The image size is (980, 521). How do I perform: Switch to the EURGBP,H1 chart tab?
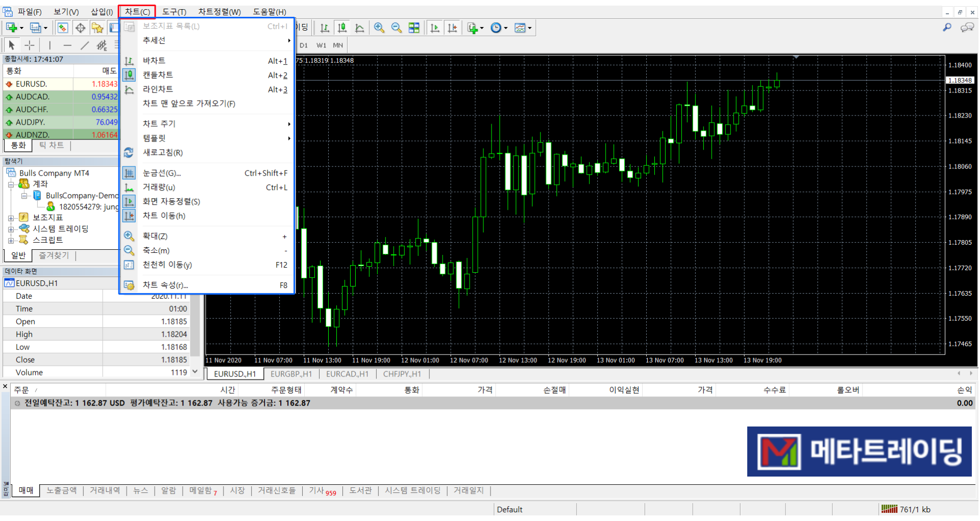291,374
